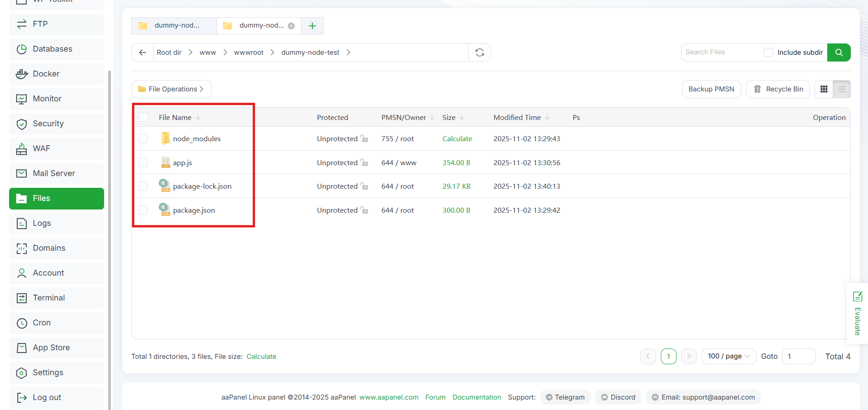Sort by Size column arrow
The image size is (868, 410).
pyautogui.click(x=462, y=117)
